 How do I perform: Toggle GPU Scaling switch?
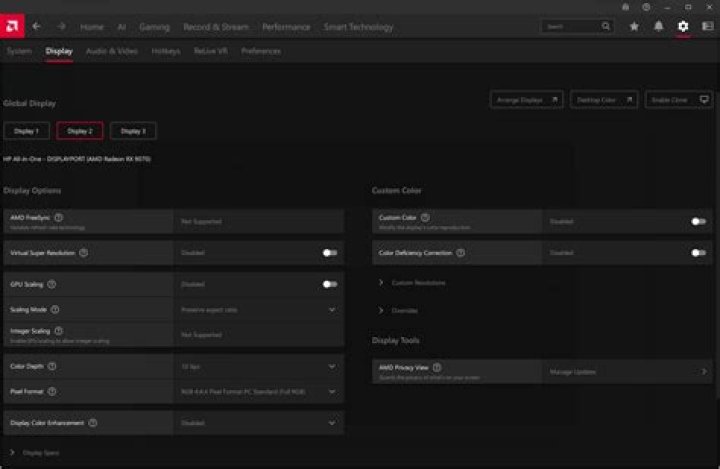pos(330,284)
